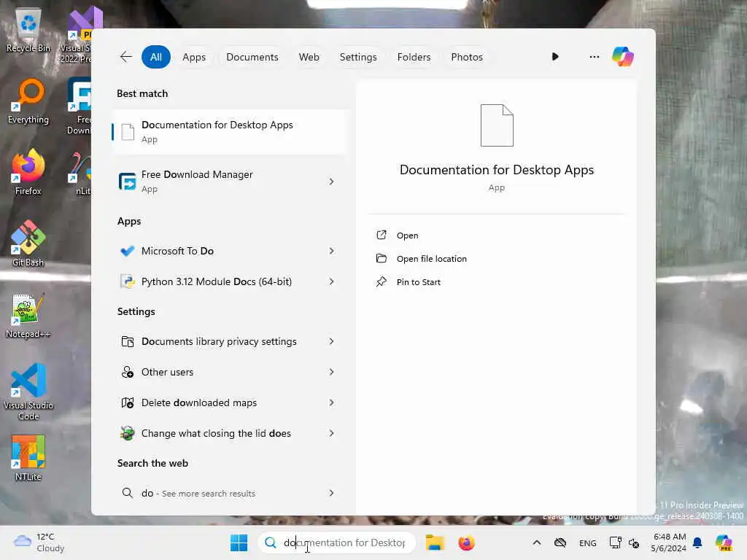Click into the taskbar search box
747x560 pixels.
coord(337,542)
